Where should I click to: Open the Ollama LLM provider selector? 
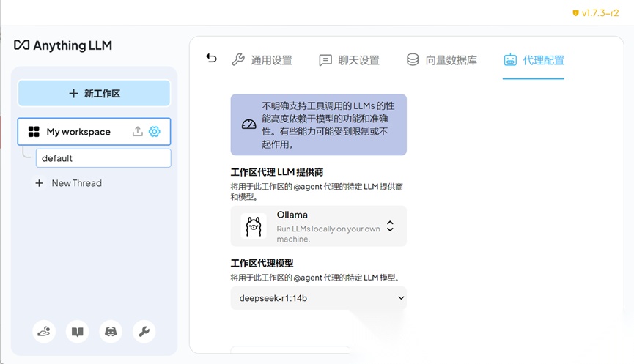[319, 226]
